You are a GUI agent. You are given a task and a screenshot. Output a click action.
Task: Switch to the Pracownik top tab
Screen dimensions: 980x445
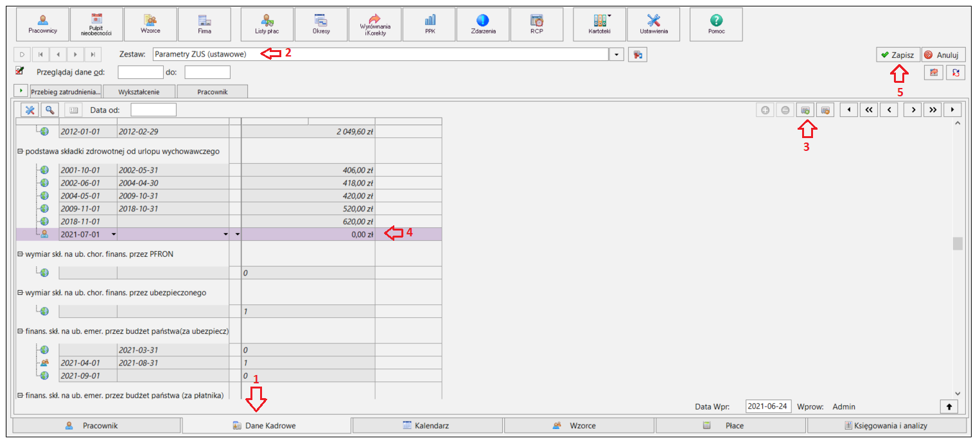[213, 91]
